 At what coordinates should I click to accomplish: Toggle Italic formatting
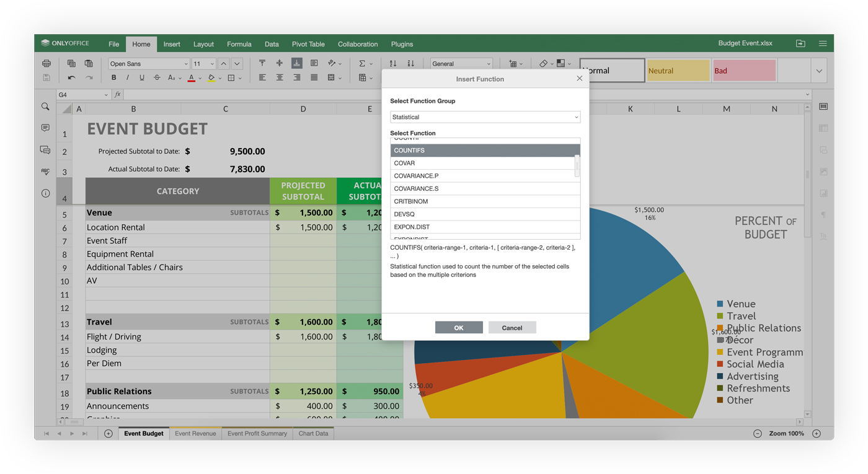pyautogui.click(x=128, y=78)
